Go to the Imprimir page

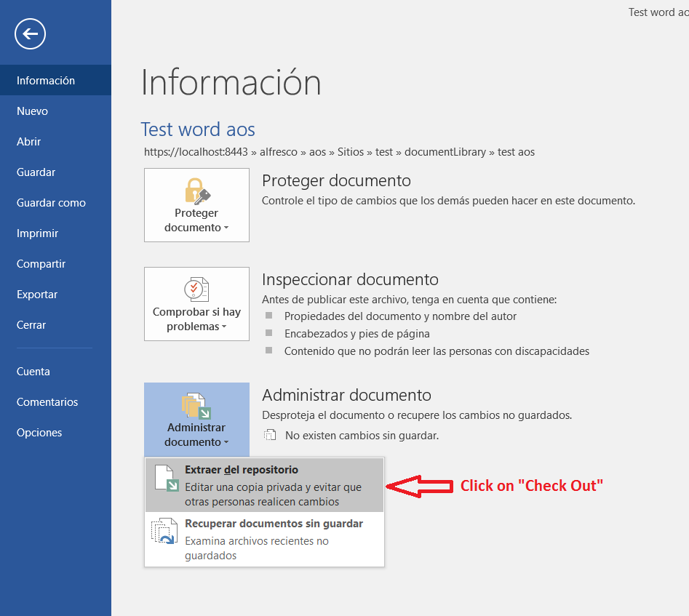37,233
